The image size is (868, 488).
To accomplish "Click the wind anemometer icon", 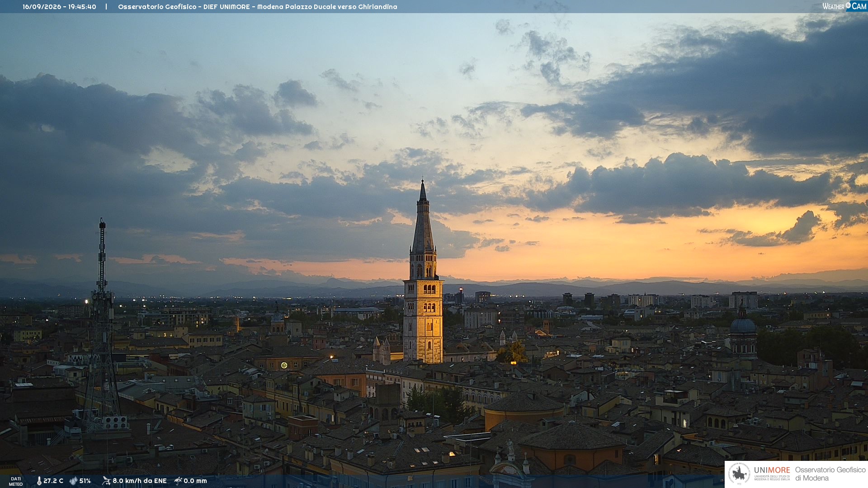I will point(106,481).
